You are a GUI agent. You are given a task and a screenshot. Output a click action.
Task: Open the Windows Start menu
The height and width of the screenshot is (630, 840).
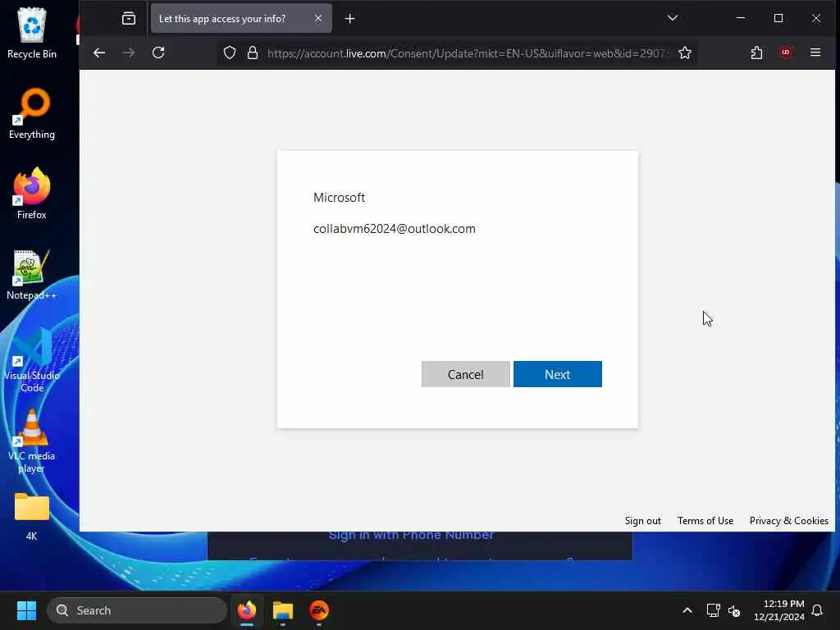(x=26, y=610)
